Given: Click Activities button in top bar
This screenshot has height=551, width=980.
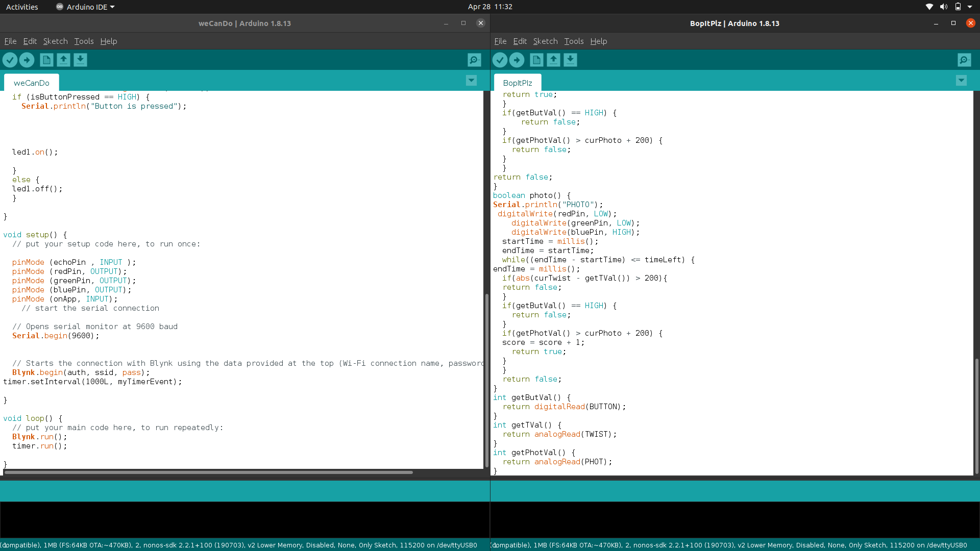Looking at the screenshot, I should tap(22, 7).
